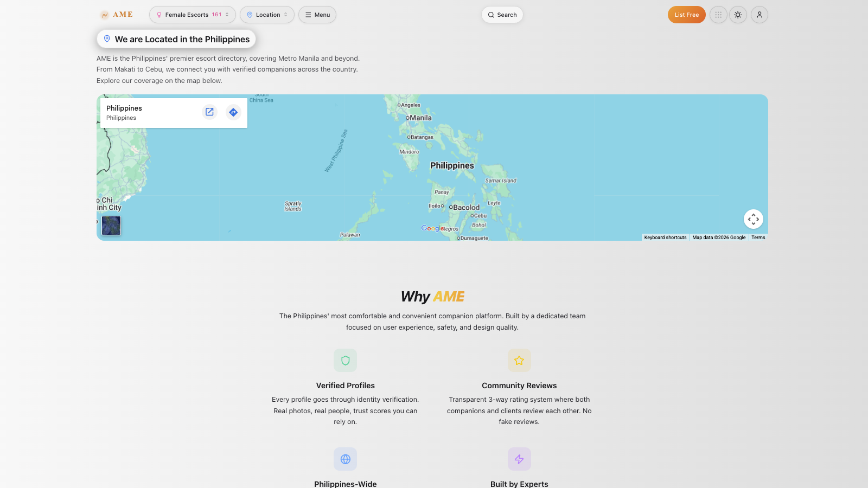Click the location pin icon in the heading
This screenshot has width=868, height=488.
coord(107,39)
